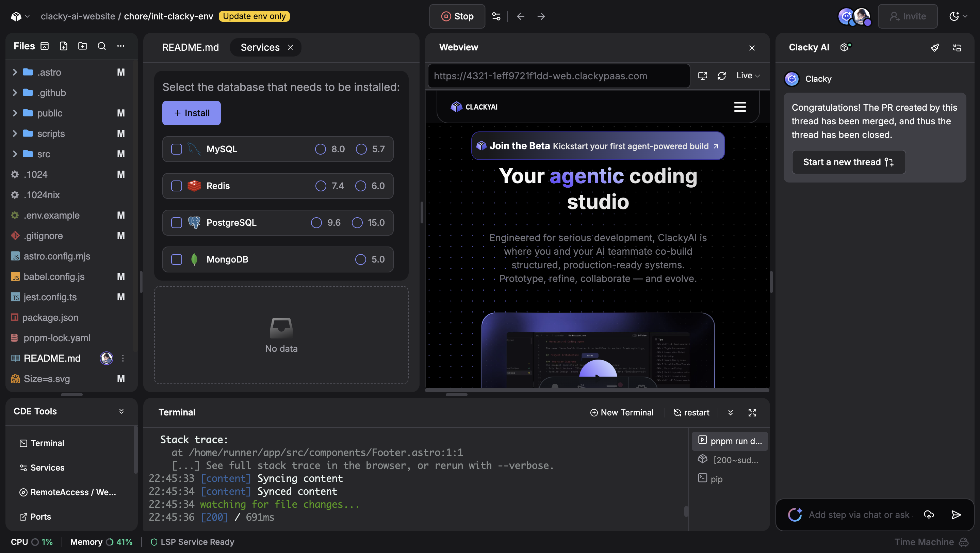Select MySQL version 8.0 radio
Viewport: 980px width, 553px height.
[x=320, y=149]
